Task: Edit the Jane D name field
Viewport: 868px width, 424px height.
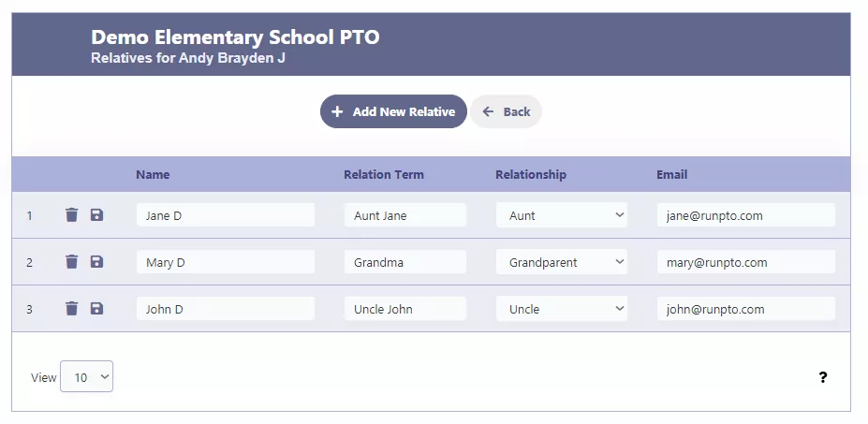Action: coord(226,214)
